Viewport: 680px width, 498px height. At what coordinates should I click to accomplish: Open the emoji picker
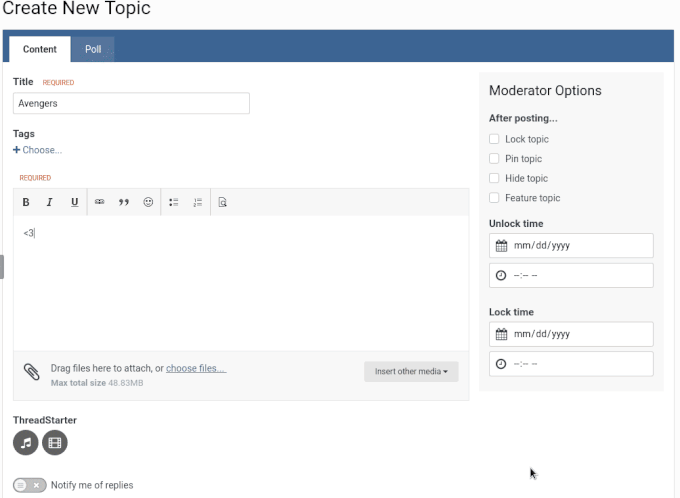coord(148,202)
